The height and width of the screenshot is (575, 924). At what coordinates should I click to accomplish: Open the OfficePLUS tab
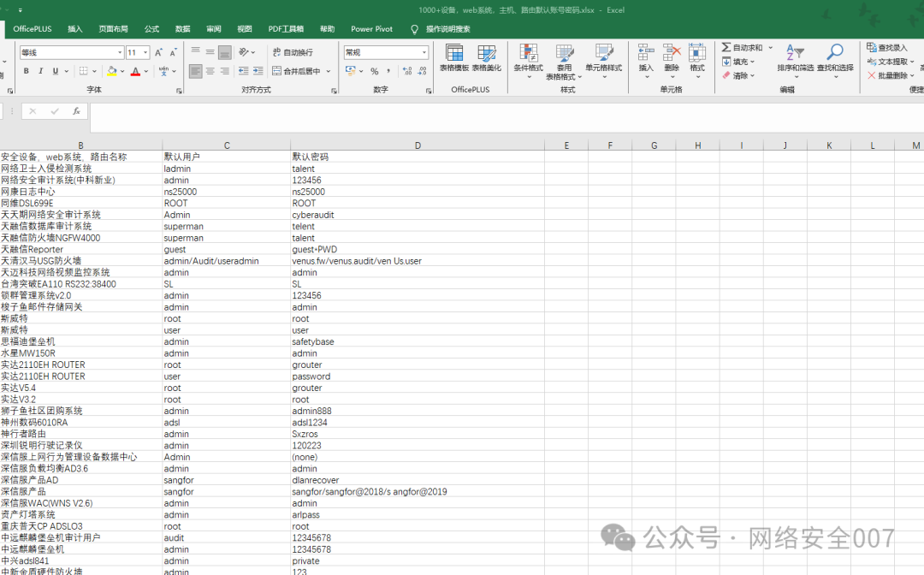pos(33,29)
